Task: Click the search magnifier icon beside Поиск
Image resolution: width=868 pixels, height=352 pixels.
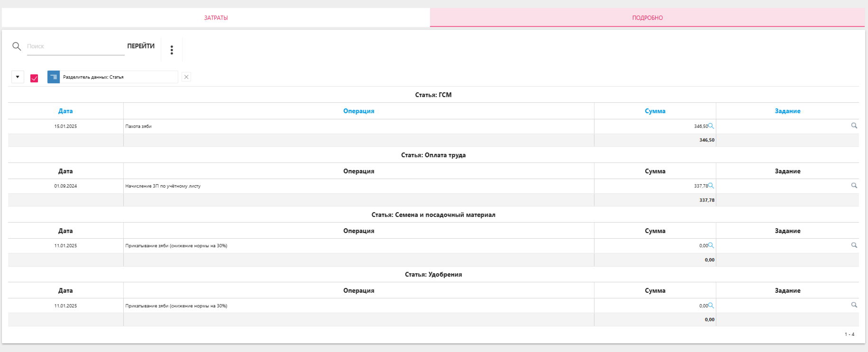Action: coord(17,46)
